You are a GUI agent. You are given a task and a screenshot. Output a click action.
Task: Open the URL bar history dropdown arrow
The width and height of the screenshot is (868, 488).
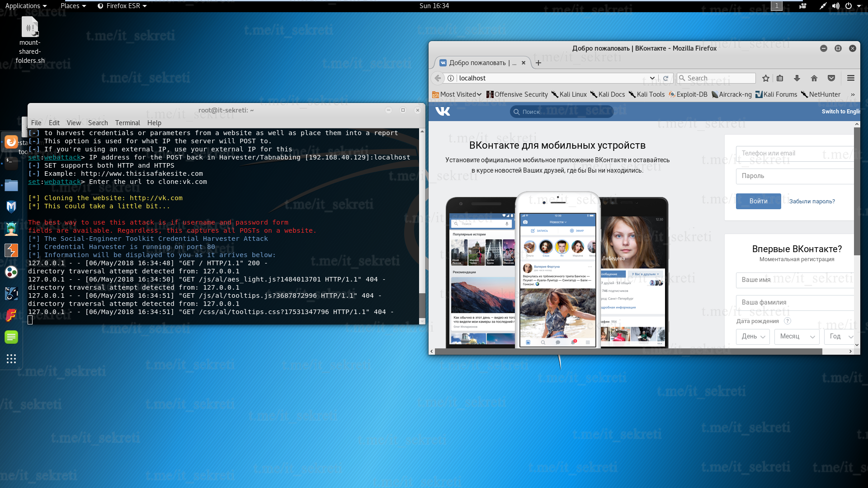[652, 78]
